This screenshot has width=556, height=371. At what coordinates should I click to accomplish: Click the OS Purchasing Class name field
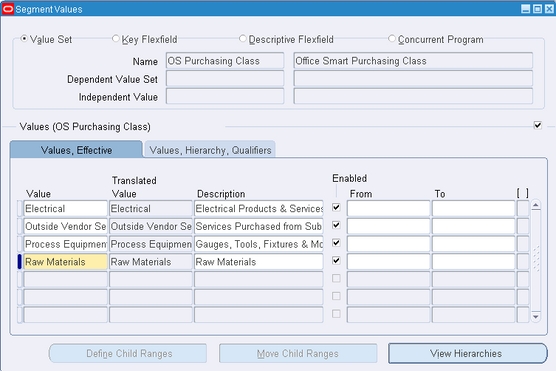[225, 61]
